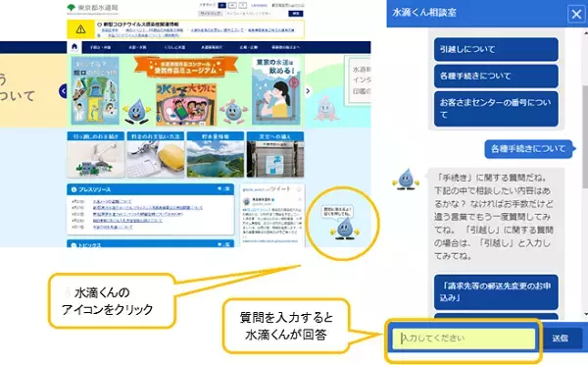This screenshot has height=365, width=588.
Task: Click the chat scrollbar down arrow
Action: 585,314
